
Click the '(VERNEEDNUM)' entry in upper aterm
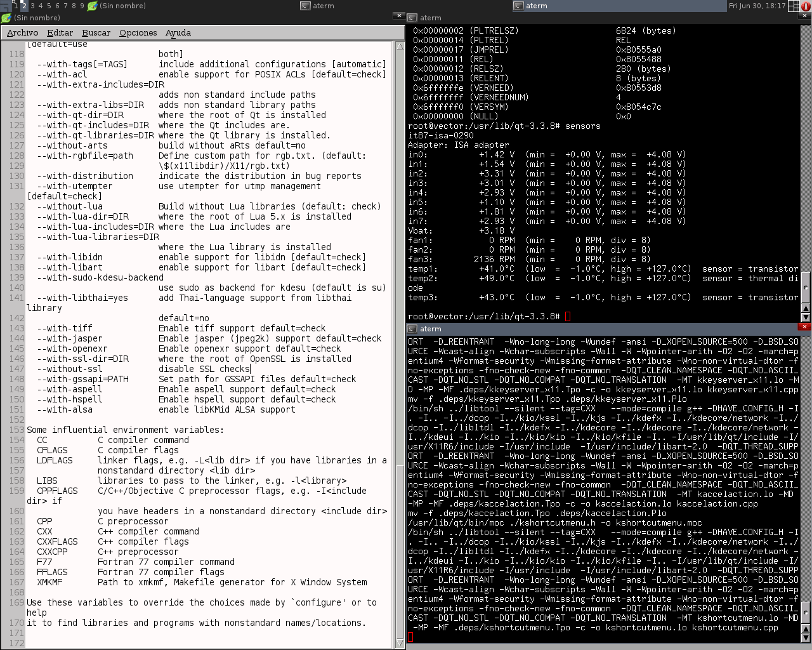click(x=499, y=97)
